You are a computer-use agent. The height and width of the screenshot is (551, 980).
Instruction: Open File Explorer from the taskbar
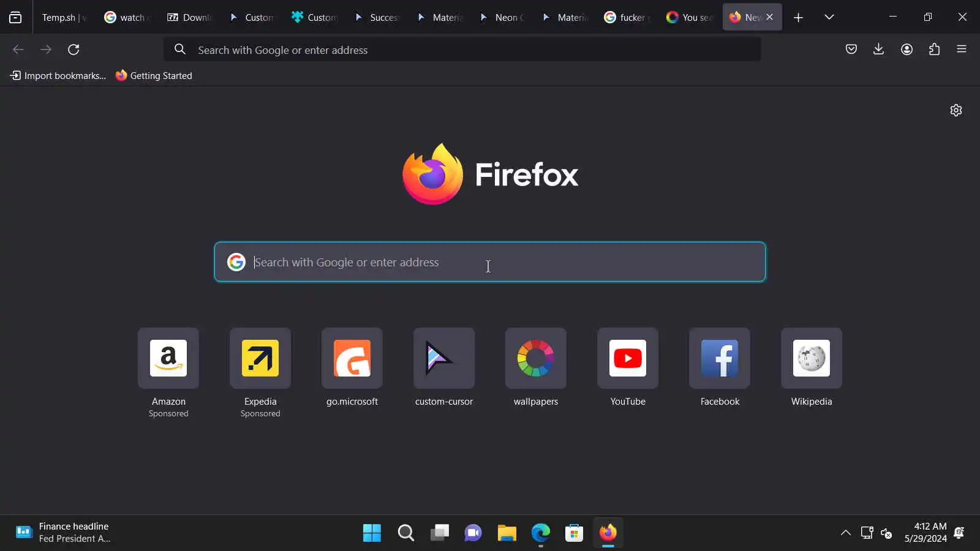click(x=507, y=533)
